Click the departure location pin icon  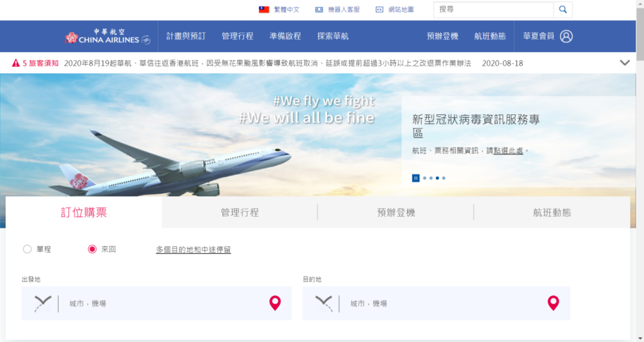click(x=275, y=303)
